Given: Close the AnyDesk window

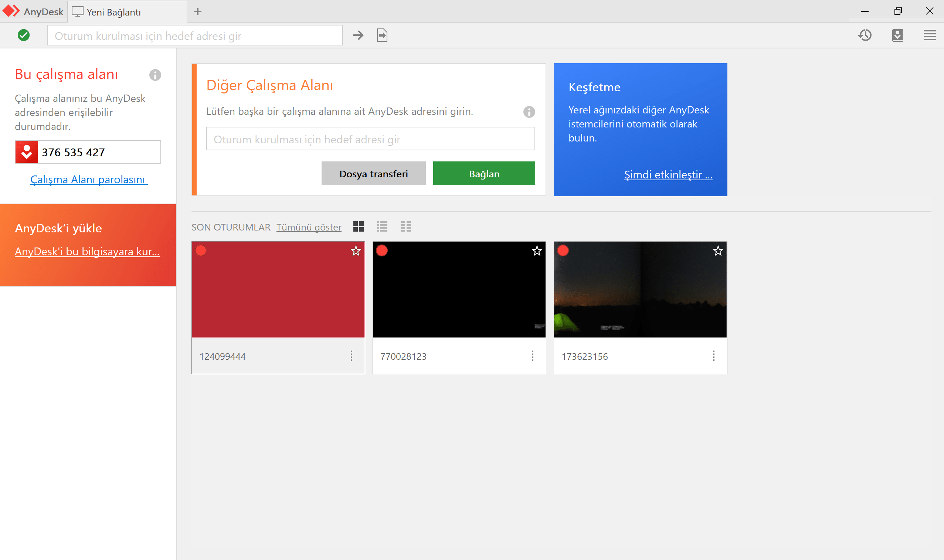Looking at the screenshot, I should pos(930,11).
